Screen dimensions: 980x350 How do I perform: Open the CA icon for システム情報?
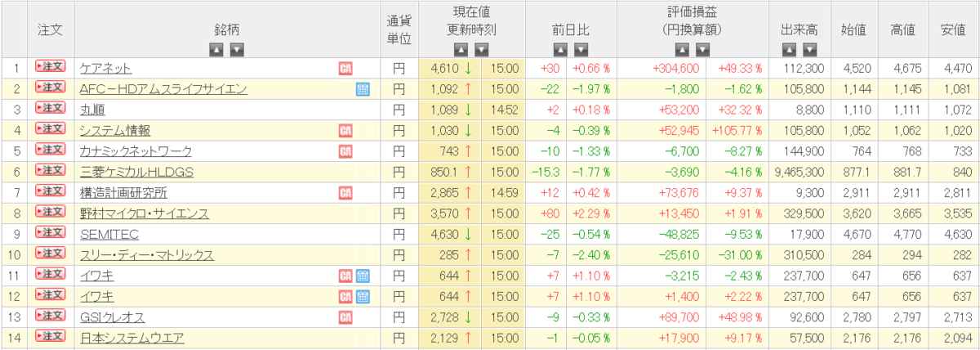pos(345,130)
